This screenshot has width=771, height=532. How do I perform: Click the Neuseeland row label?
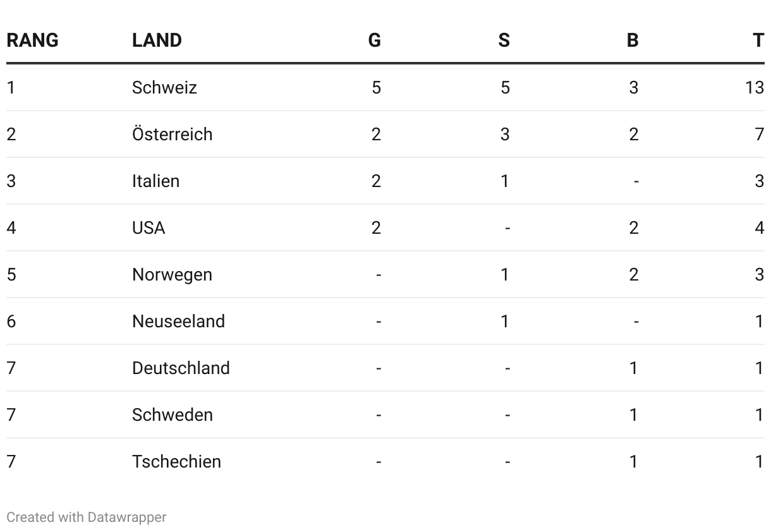click(x=178, y=321)
